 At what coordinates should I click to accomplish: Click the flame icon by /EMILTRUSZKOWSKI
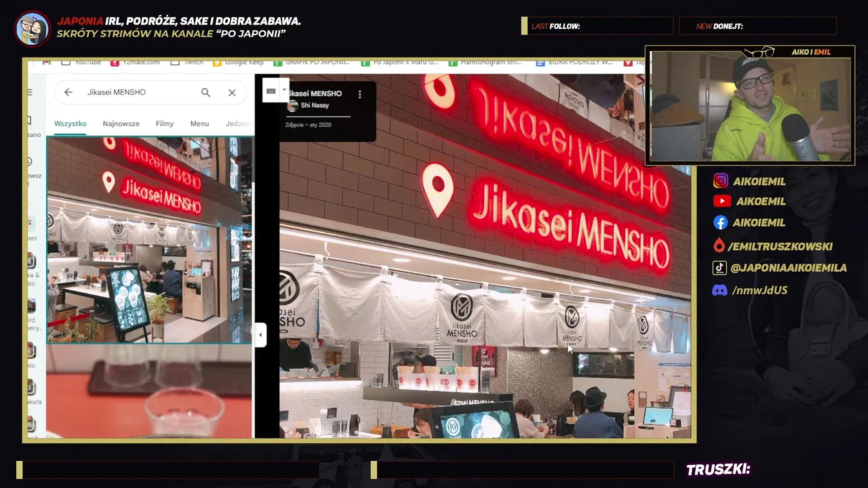tap(719, 246)
